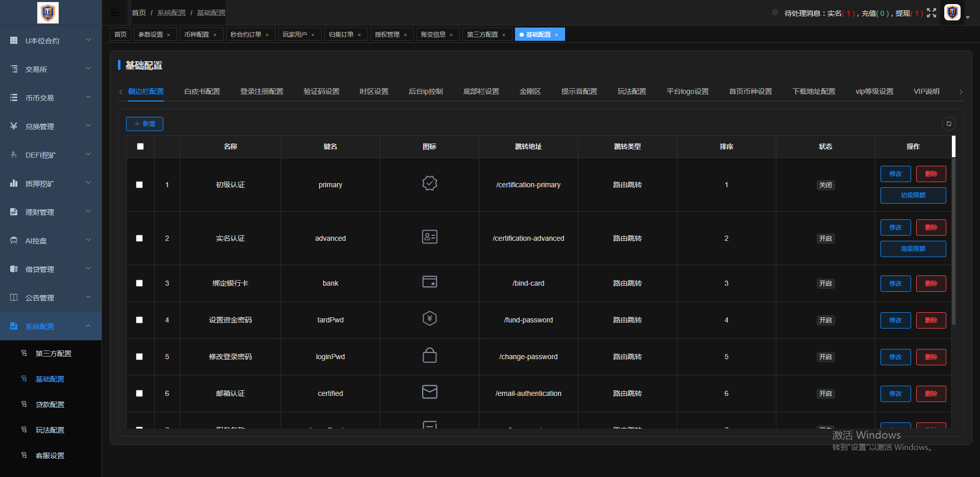This screenshot has height=477, width=980.
Task: Click the table refresh icon
Action: click(x=948, y=124)
